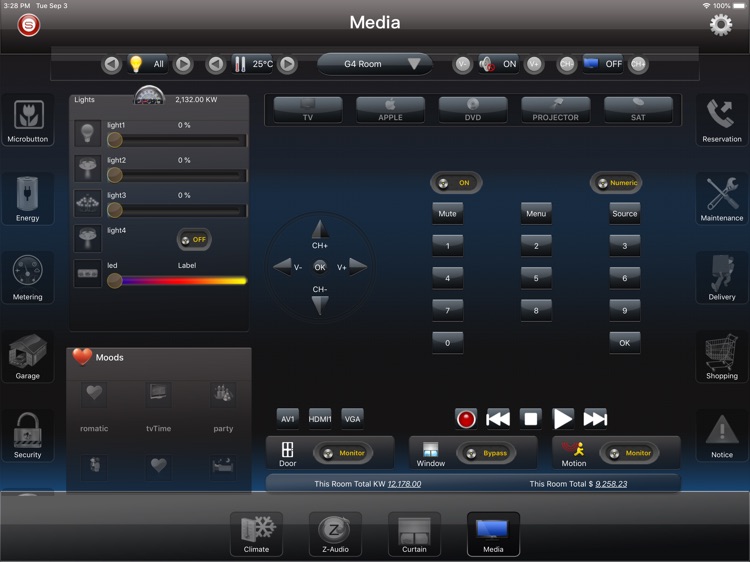Select the light1 bulb icon
The image size is (750, 562).
[88, 133]
